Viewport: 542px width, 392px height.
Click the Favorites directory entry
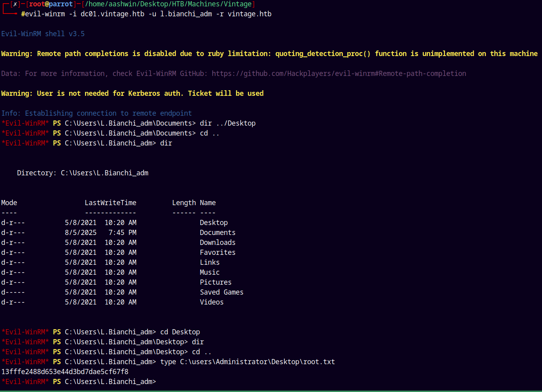click(x=218, y=252)
